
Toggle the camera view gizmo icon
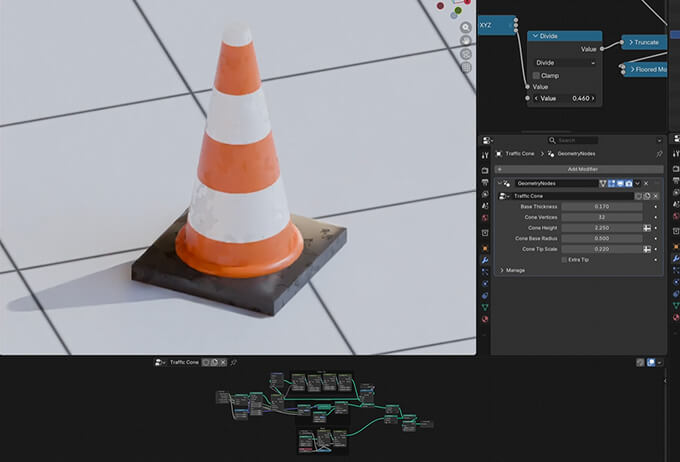[466, 55]
